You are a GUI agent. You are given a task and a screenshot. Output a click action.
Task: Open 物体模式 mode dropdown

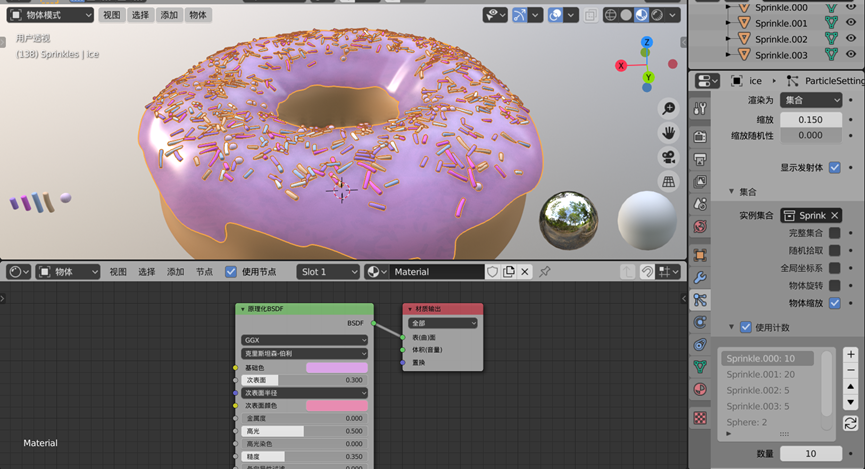(x=50, y=15)
